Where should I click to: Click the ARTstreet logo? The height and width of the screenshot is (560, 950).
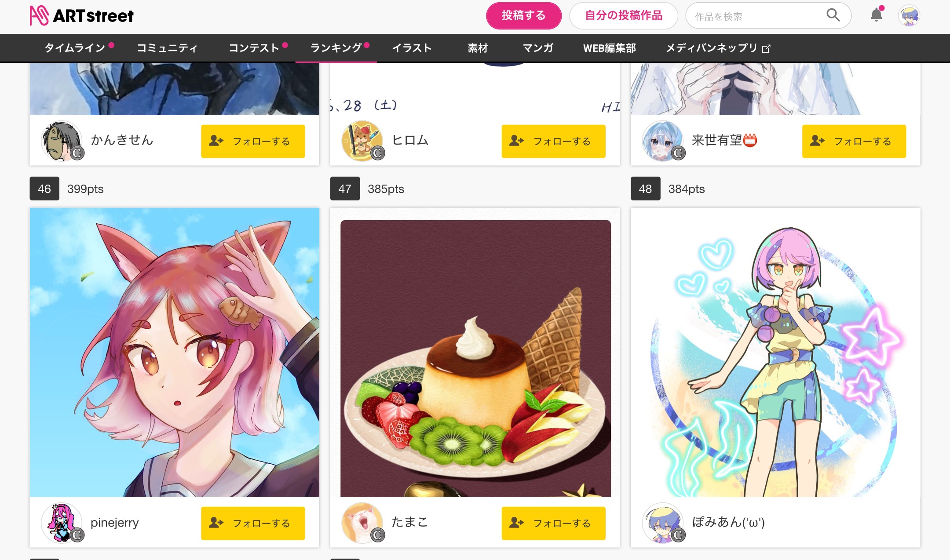(x=82, y=16)
